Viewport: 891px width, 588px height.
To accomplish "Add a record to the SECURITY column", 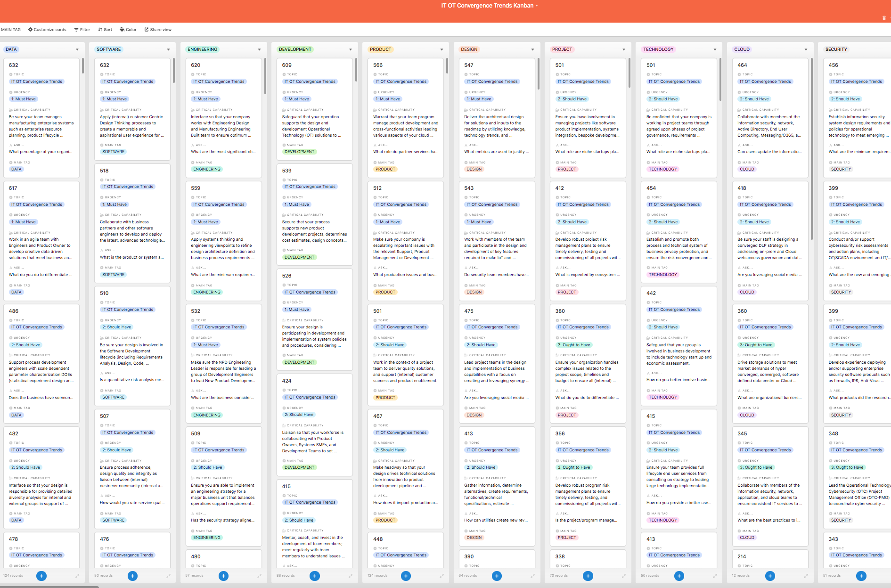I will [x=861, y=576].
